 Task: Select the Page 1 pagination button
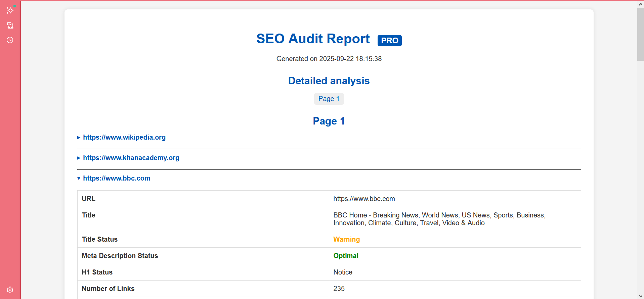(x=329, y=99)
